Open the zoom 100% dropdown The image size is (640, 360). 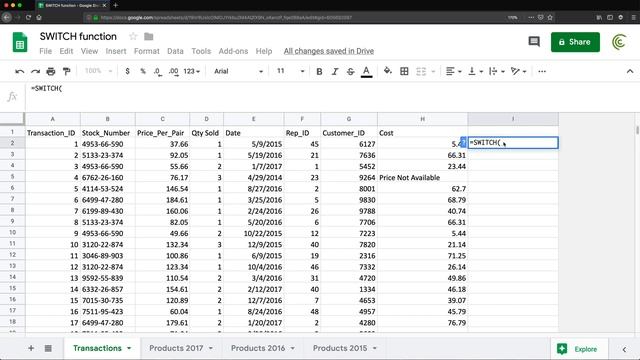pos(98,71)
